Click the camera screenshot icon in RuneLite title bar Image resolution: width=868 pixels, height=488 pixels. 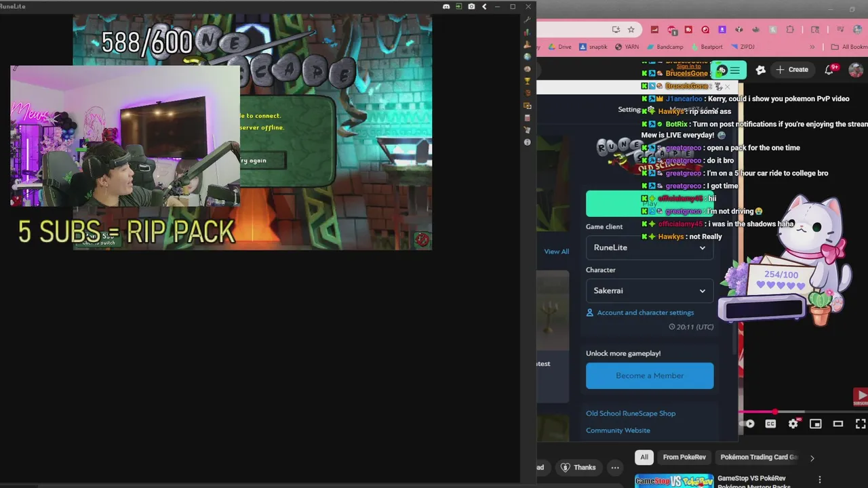471,6
